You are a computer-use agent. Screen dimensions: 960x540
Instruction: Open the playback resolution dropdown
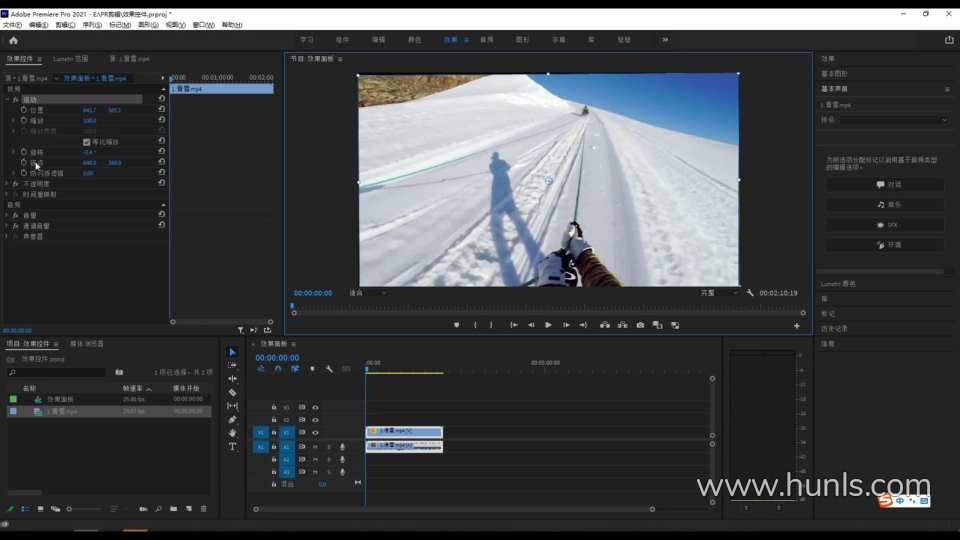[719, 293]
